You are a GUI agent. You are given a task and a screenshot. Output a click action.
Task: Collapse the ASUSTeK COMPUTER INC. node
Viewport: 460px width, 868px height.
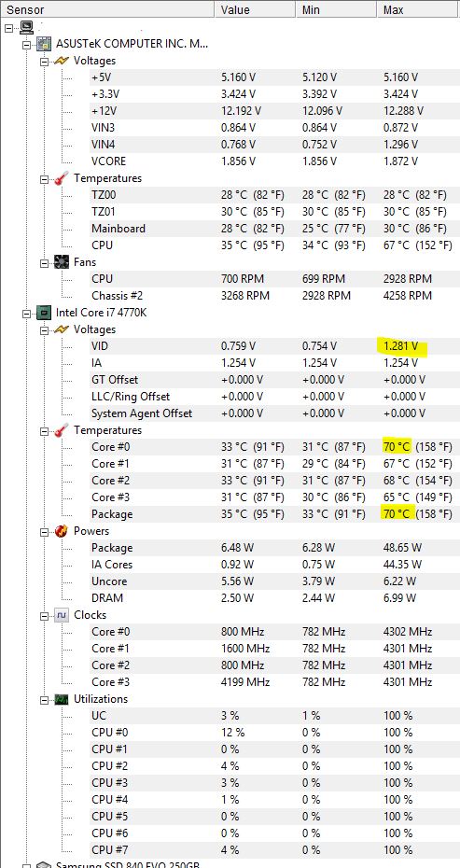26,44
